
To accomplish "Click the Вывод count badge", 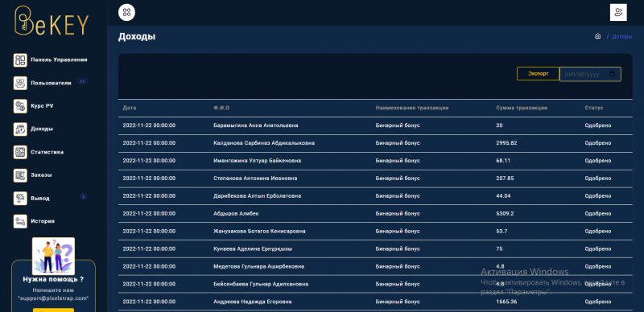I will (x=84, y=197).
